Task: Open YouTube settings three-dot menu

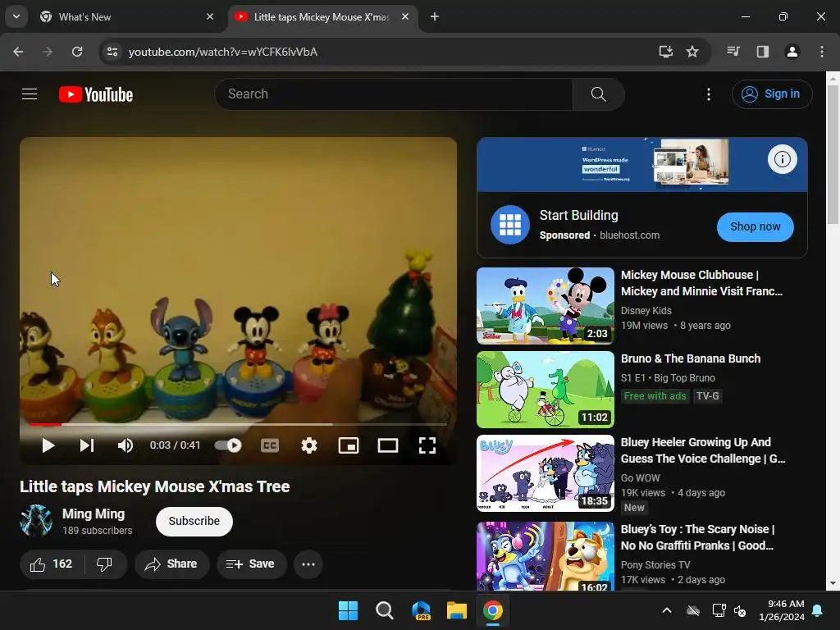Action: point(708,94)
